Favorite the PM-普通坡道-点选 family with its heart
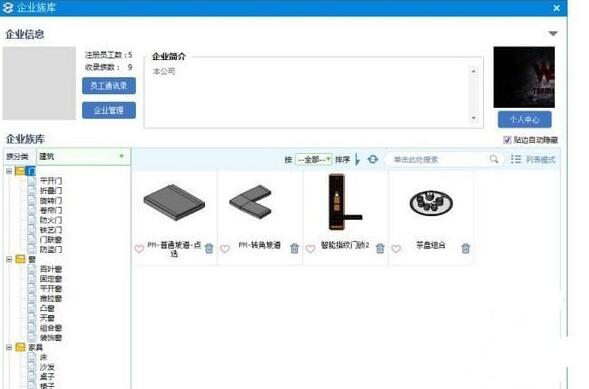 pyautogui.click(x=139, y=249)
